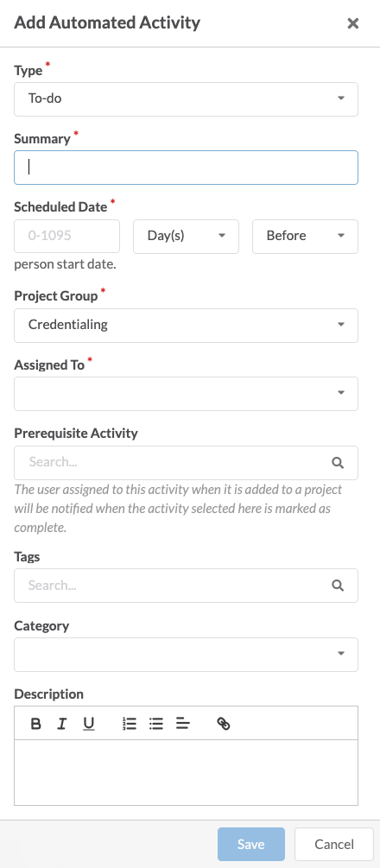Click the Scheduled Date number field
Image resolution: width=380 pixels, height=868 pixels.
pos(67,237)
